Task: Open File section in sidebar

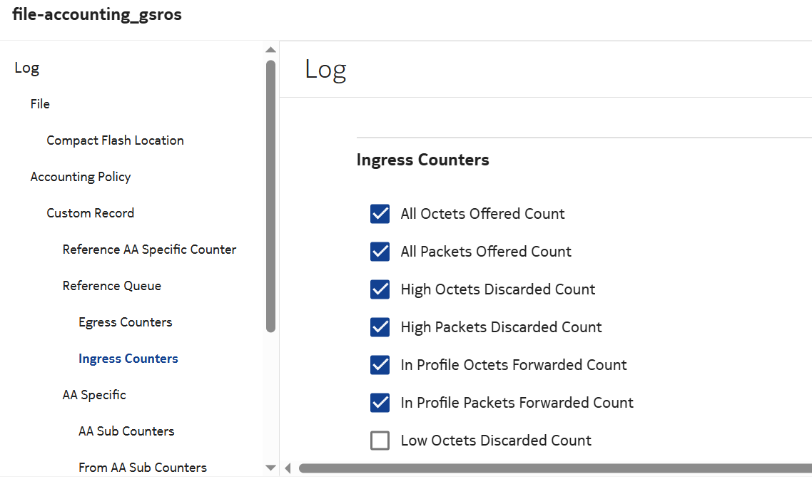Action: coord(40,104)
